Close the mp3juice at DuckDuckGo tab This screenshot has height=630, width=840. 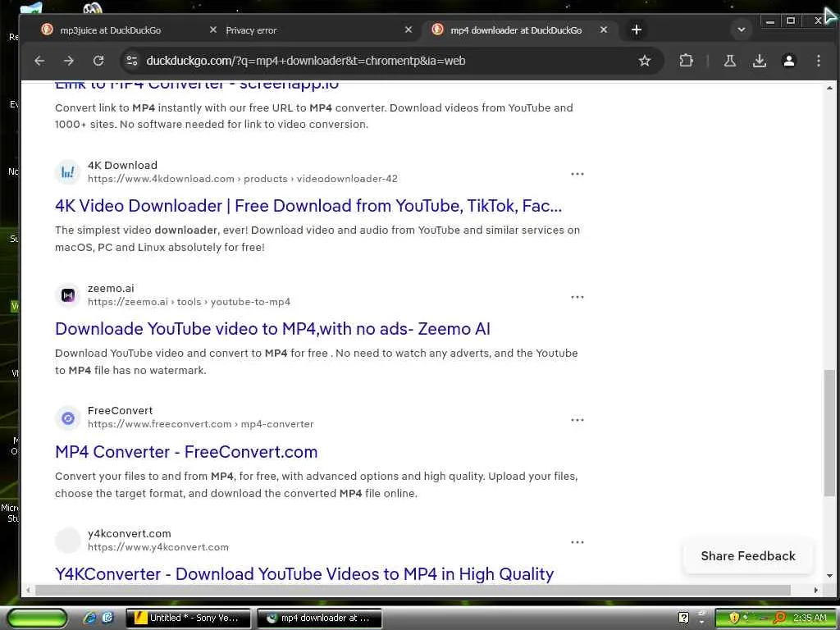(212, 30)
